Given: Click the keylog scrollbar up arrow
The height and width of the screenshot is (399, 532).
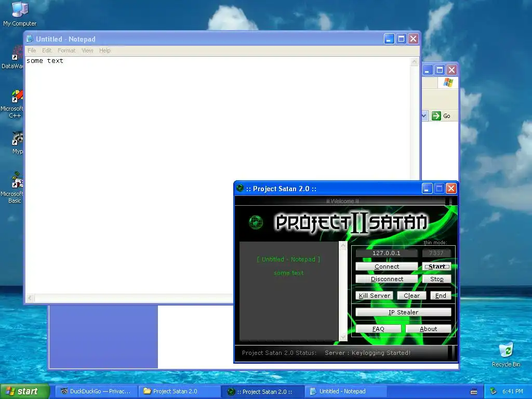Looking at the screenshot, I should 343,246.
